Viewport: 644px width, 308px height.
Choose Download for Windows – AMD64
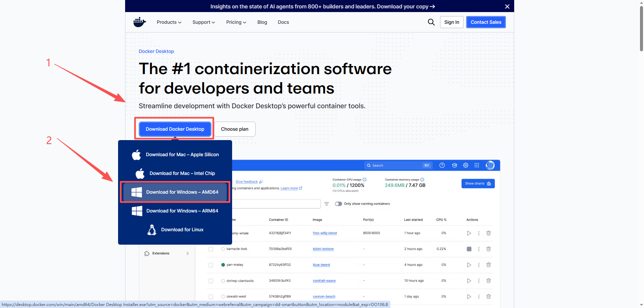[175, 192]
